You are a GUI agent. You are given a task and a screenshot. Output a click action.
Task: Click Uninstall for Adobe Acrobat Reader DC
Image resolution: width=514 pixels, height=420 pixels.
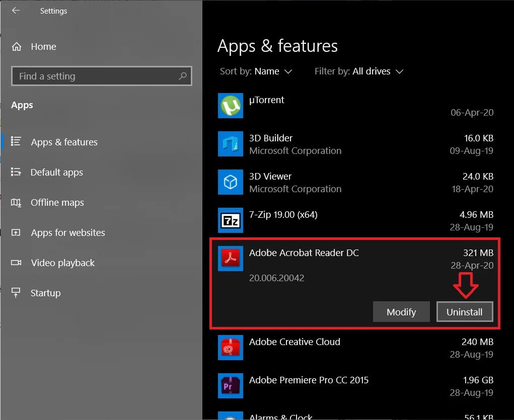tap(465, 311)
